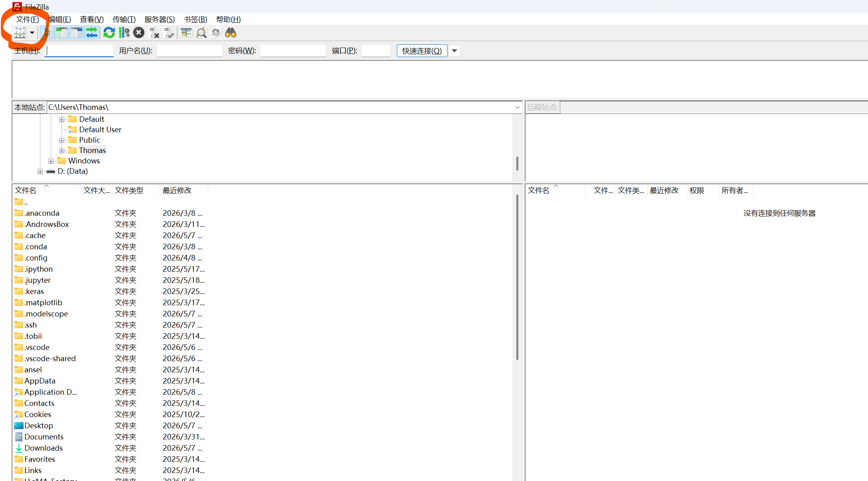868x481 pixels.
Task: Search files with binoculars icon
Action: (x=231, y=33)
